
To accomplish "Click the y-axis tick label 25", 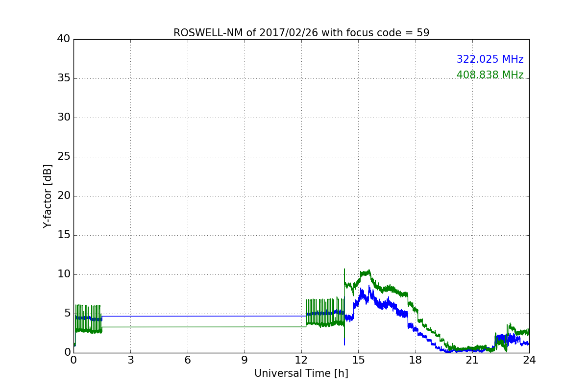I will pos(64,157).
